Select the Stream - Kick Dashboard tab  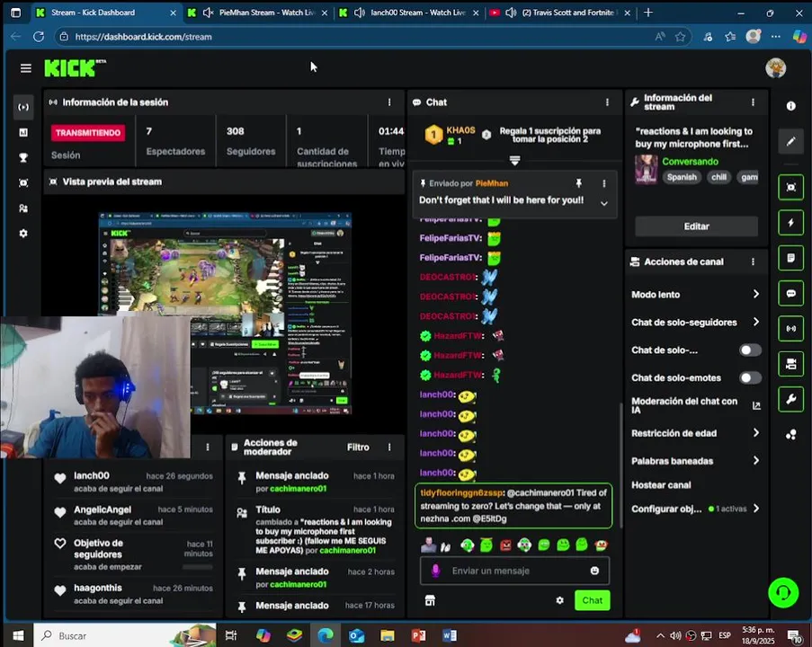pyautogui.click(x=105, y=13)
